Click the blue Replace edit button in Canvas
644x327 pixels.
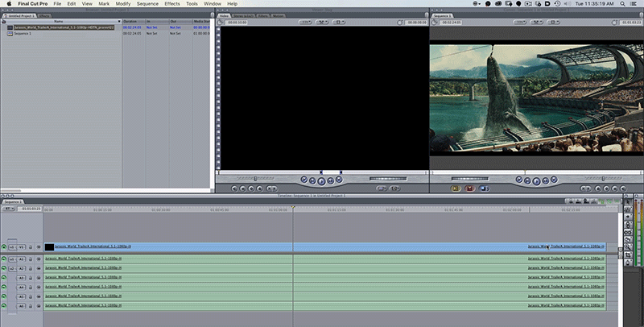[x=484, y=188]
